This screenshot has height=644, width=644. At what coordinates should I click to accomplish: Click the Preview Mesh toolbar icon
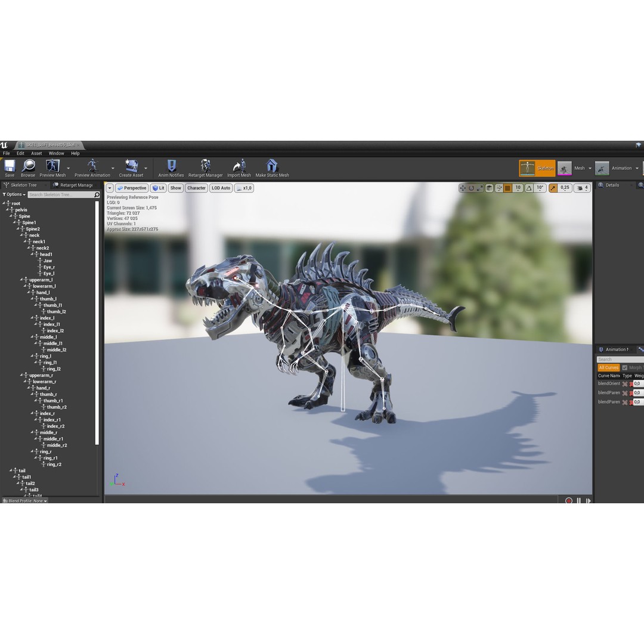point(52,166)
